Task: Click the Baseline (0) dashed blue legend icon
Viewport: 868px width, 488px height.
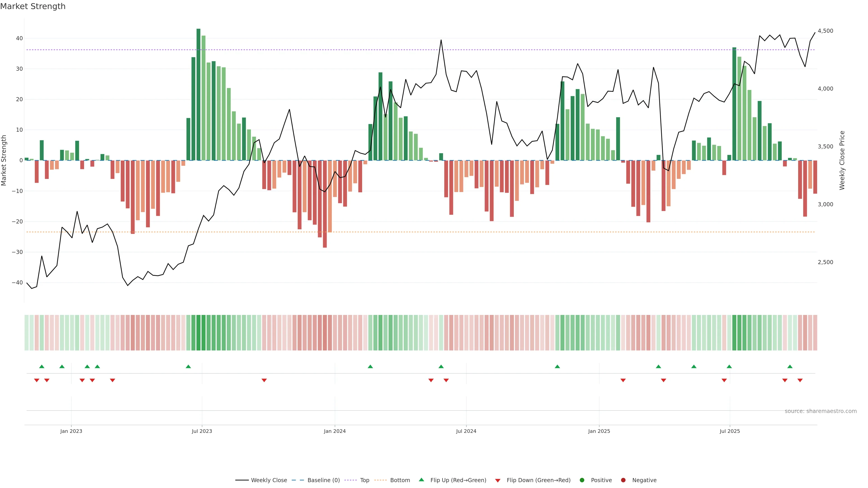Action: [297, 480]
